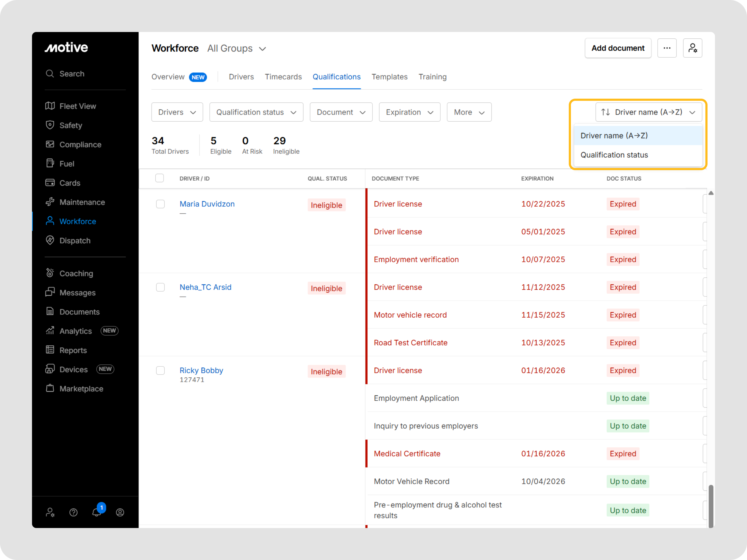Click the three-dot more options button

coord(667,48)
